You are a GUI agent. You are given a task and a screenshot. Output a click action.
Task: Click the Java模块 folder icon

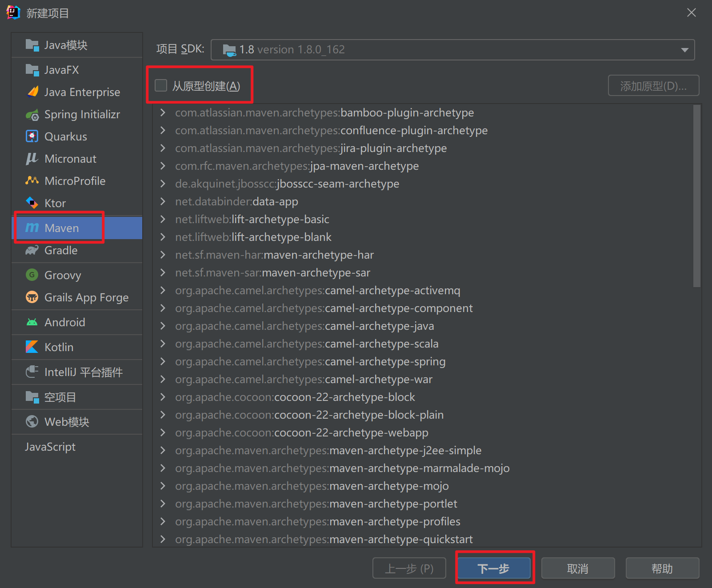32,45
